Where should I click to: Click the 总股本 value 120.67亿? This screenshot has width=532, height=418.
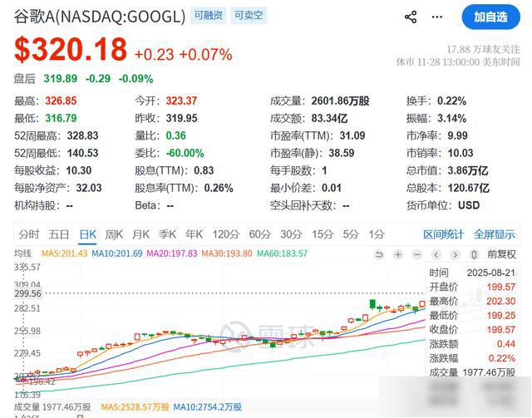pyautogui.click(x=469, y=188)
